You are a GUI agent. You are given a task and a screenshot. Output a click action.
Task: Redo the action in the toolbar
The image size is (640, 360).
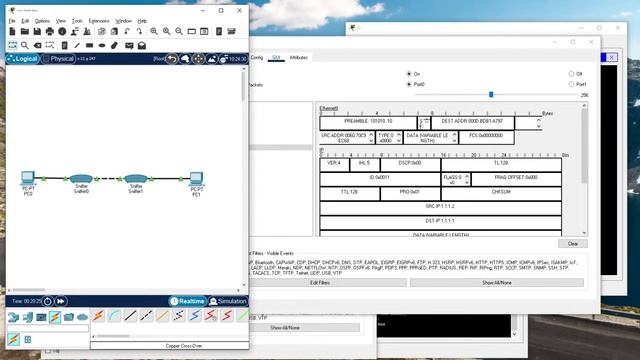139,31
